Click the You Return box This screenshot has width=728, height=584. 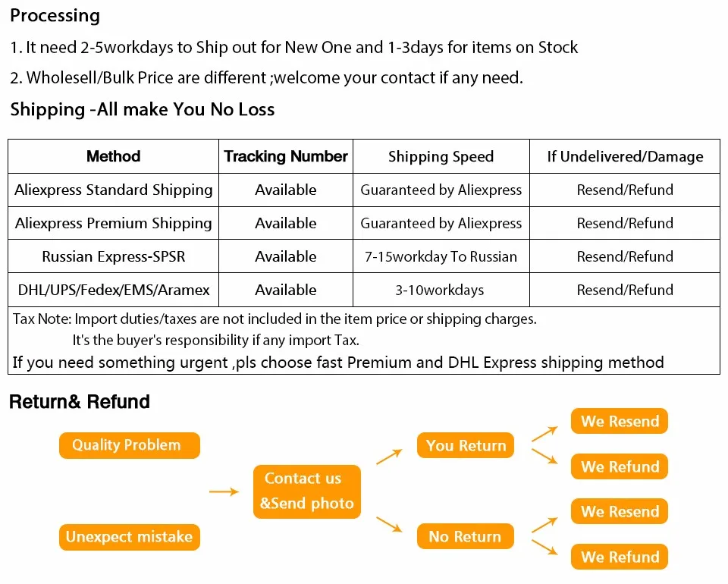[465, 445]
